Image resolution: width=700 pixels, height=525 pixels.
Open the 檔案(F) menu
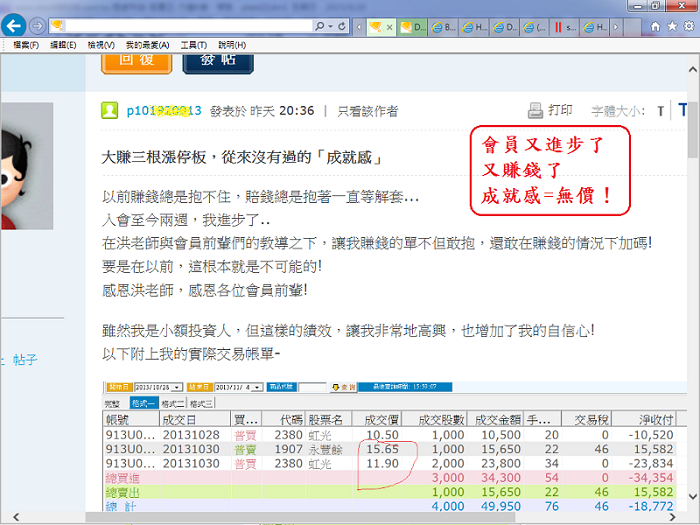[25, 45]
